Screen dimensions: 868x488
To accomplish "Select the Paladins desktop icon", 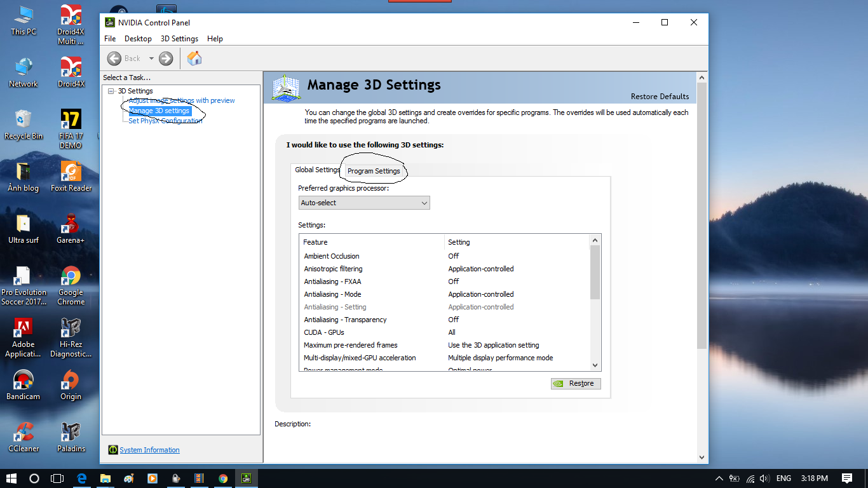I will (x=71, y=438).
